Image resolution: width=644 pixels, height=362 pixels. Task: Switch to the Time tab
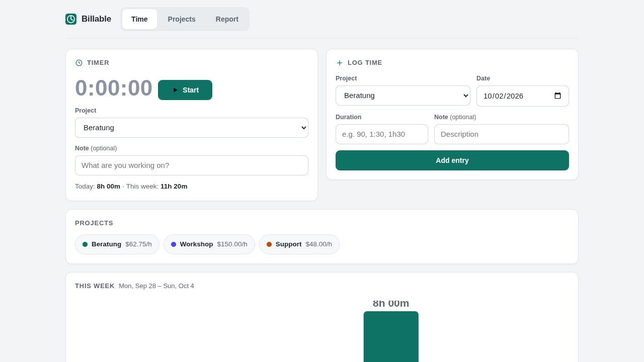point(139,19)
